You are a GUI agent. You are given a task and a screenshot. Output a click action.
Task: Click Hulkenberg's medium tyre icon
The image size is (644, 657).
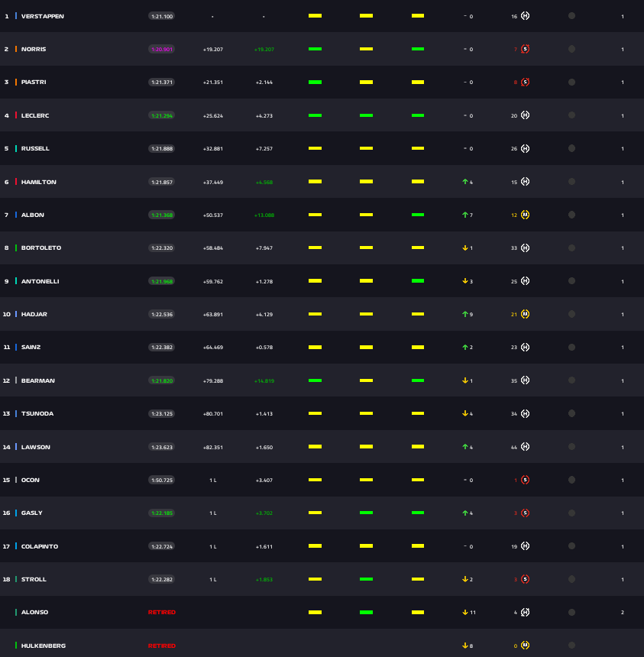[x=525, y=646]
